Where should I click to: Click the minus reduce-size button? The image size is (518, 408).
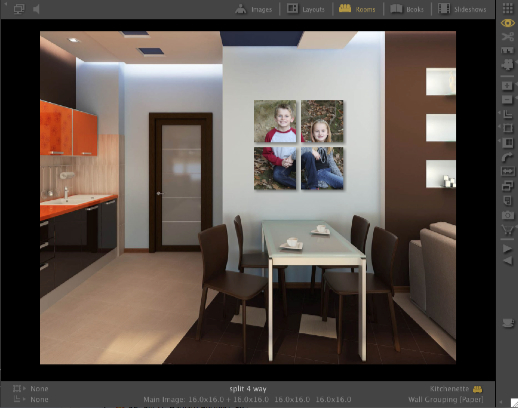[507, 99]
